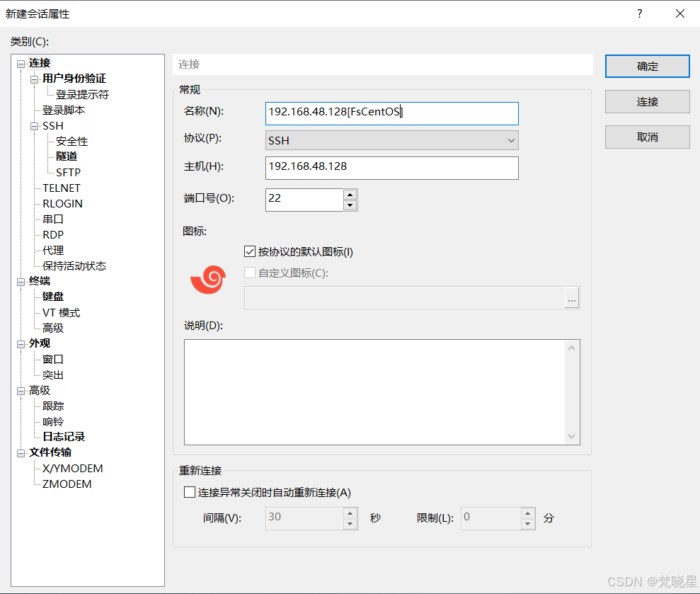Click the reconnect interval field showing 30

click(x=304, y=518)
